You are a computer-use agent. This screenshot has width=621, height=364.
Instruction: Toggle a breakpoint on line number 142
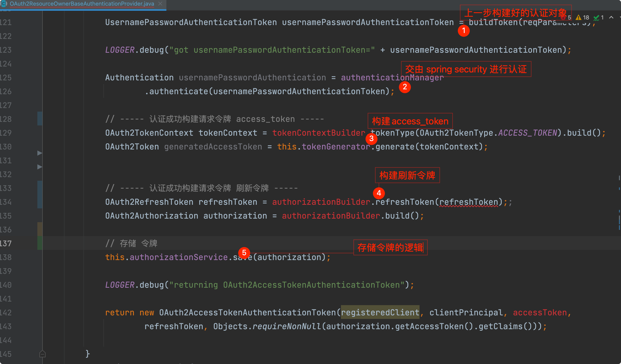click(6, 312)
